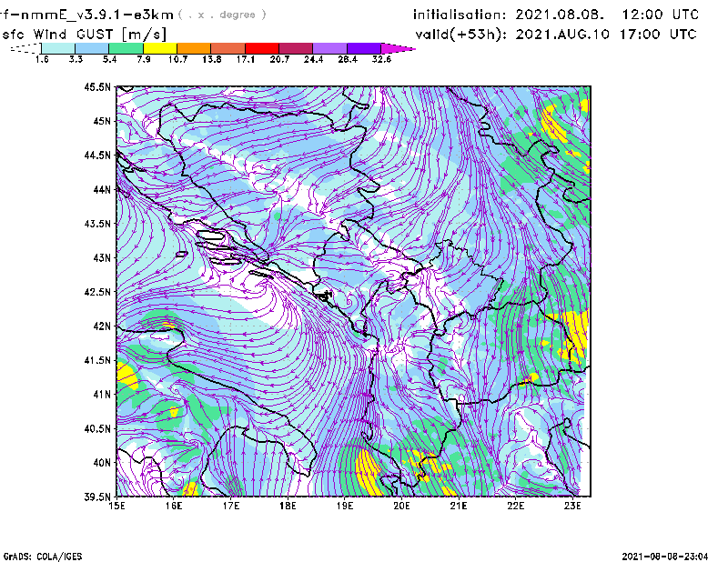
Task: Click the latitude label "45.5N"
Action: (x=97, y=86)
